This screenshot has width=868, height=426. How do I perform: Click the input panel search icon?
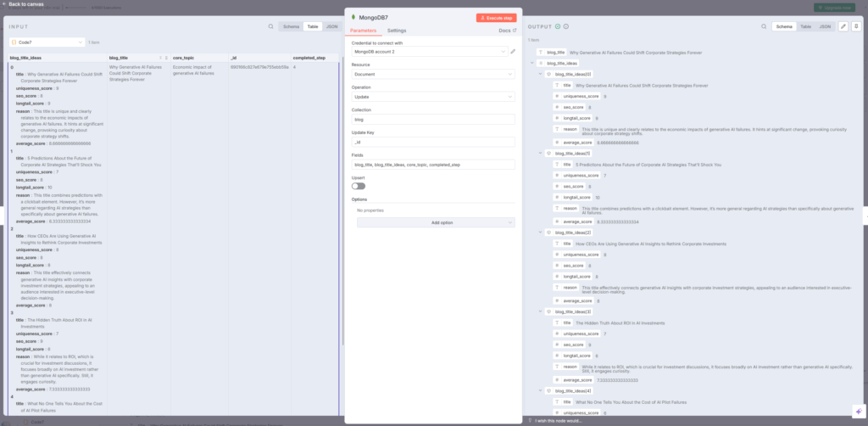[x=270, y=26]
